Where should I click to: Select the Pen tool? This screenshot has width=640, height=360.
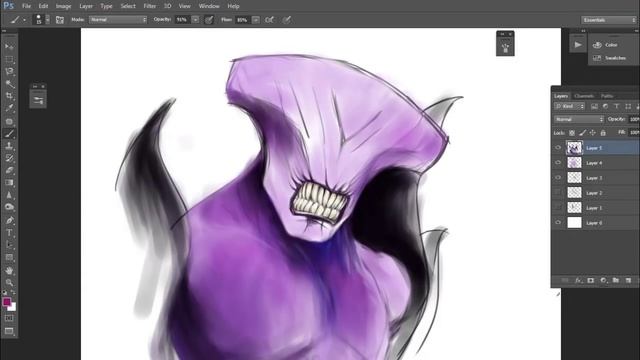pyautogui.click(x=9, y=220)
